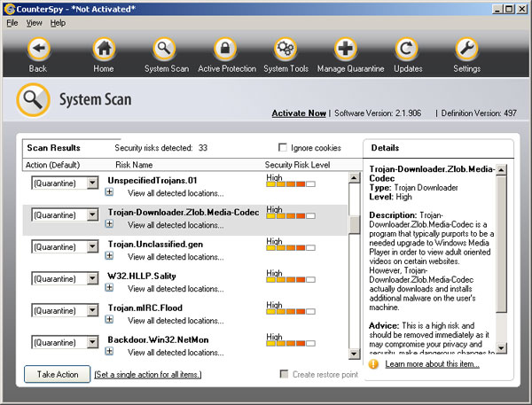Screen dimensions: 532x405
Task: Select the Backdoor.Win32.NetMon risk entry
Action: click(158, 340)
